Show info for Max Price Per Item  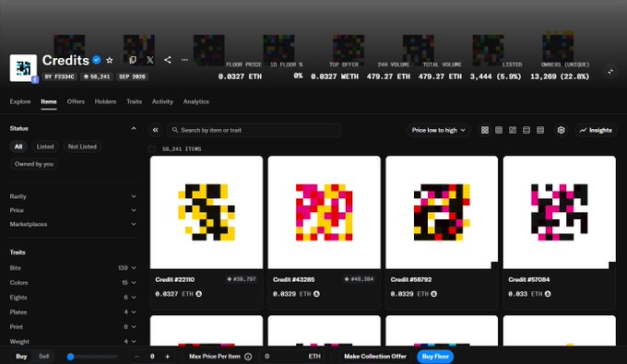click(x=248, y=357)
